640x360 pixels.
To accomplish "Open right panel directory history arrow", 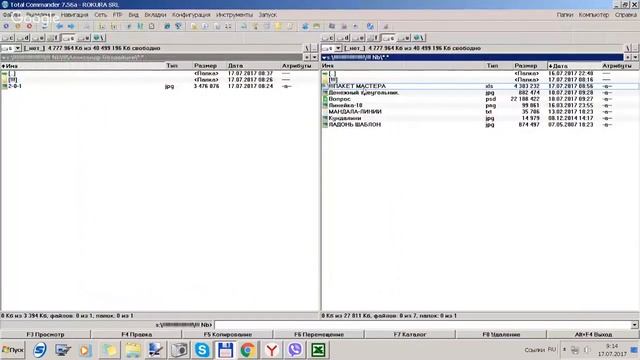I will tap(636, 58).
